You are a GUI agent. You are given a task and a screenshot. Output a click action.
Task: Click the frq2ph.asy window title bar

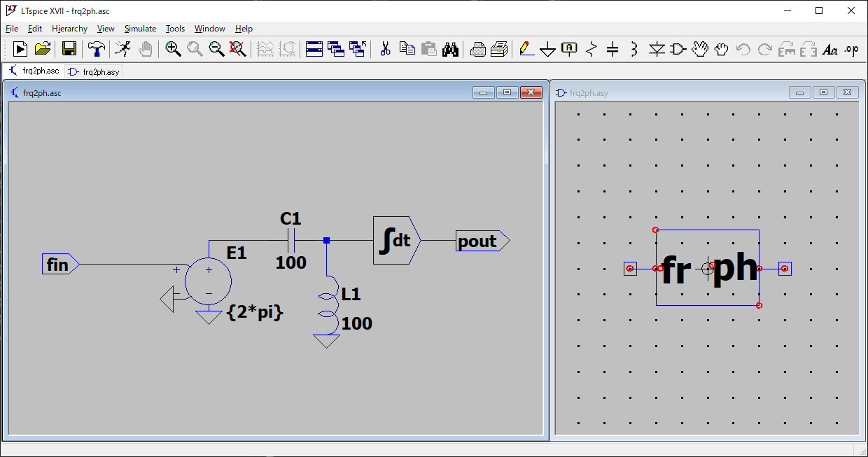coord(707,92)
